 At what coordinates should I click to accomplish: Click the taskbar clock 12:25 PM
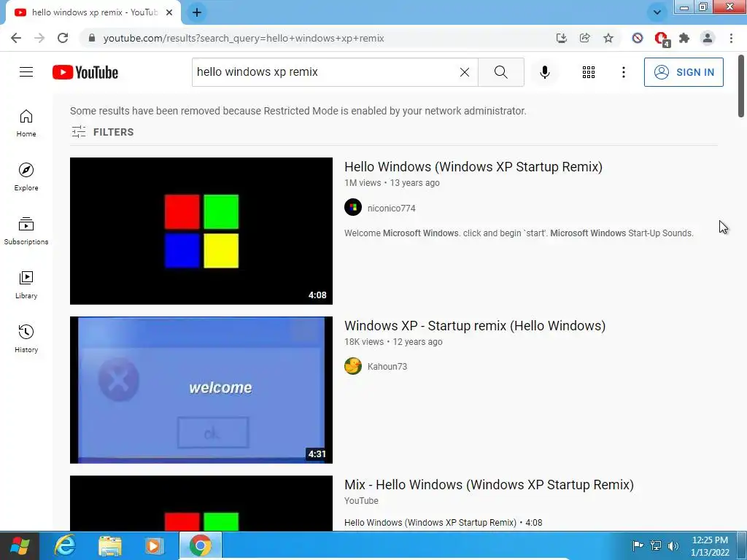point(710,540)
